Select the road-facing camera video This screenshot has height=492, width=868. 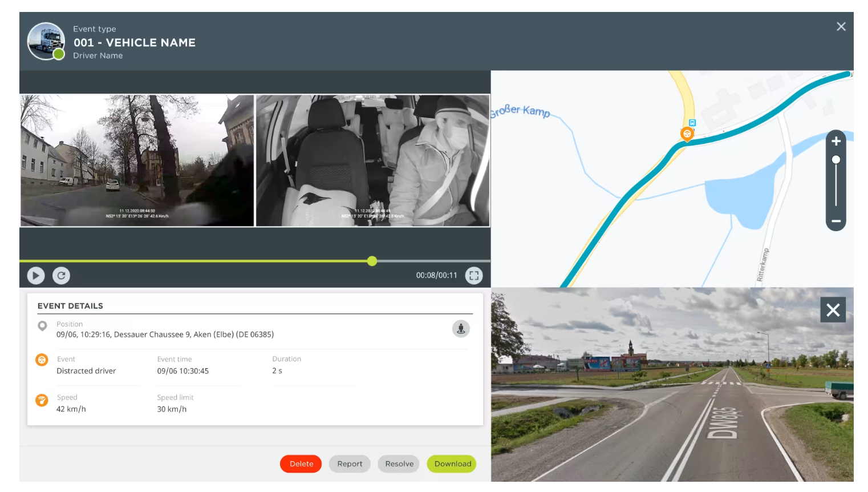click(x=137, y=160)
